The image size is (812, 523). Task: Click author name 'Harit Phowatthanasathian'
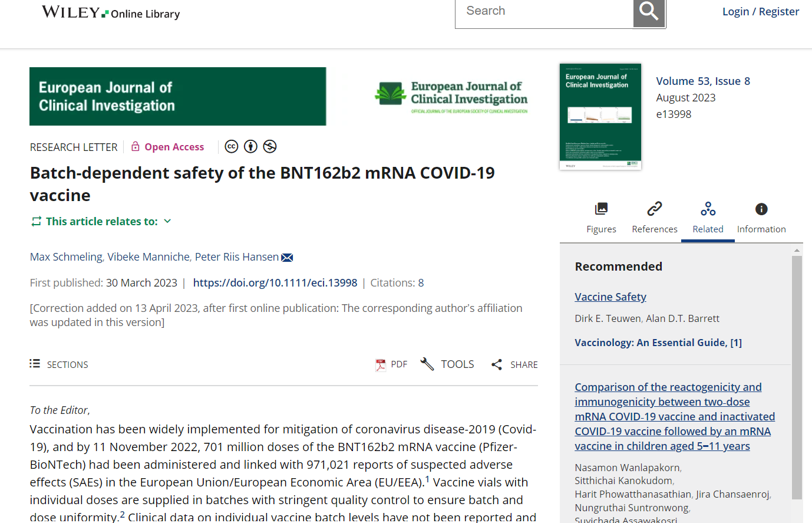[633, 494]
